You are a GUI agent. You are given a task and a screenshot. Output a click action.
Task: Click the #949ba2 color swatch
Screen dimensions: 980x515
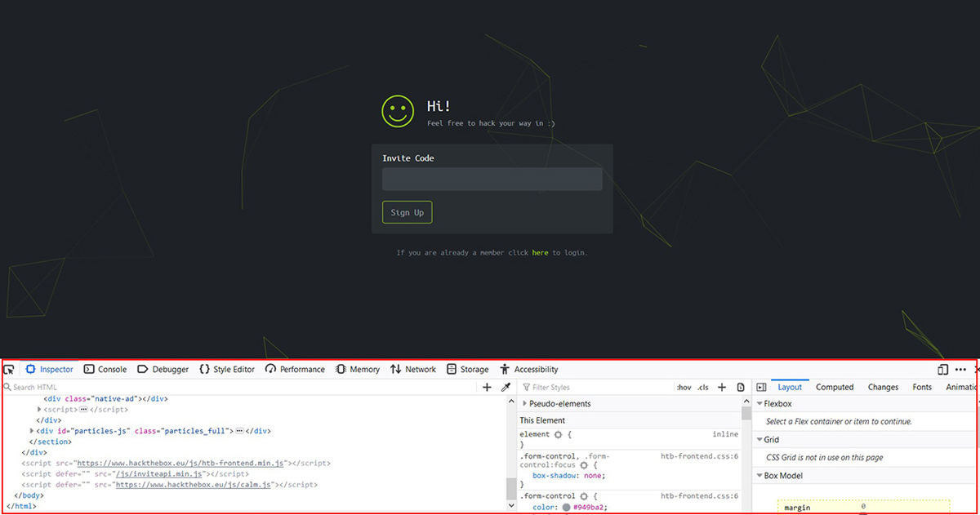(566, 507)
